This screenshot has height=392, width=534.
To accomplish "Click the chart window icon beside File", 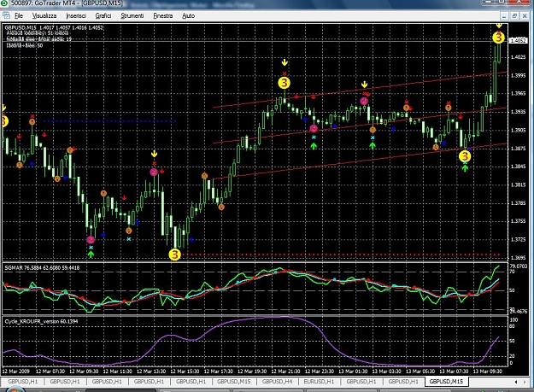I will point(6,15).
